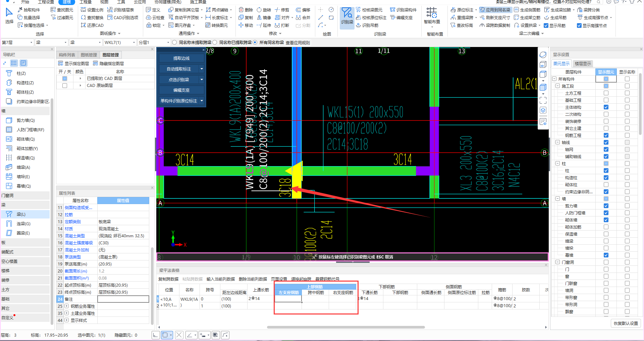The image size is (644, 341).
Task: Expand 点选识别梁 dropdown arrow
Action: [x=202, y=80]
